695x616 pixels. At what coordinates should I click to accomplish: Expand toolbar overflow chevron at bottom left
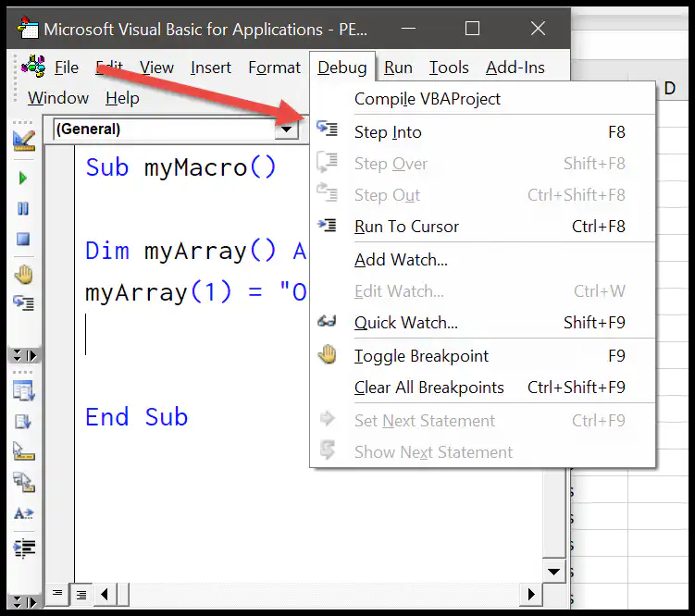24,602
